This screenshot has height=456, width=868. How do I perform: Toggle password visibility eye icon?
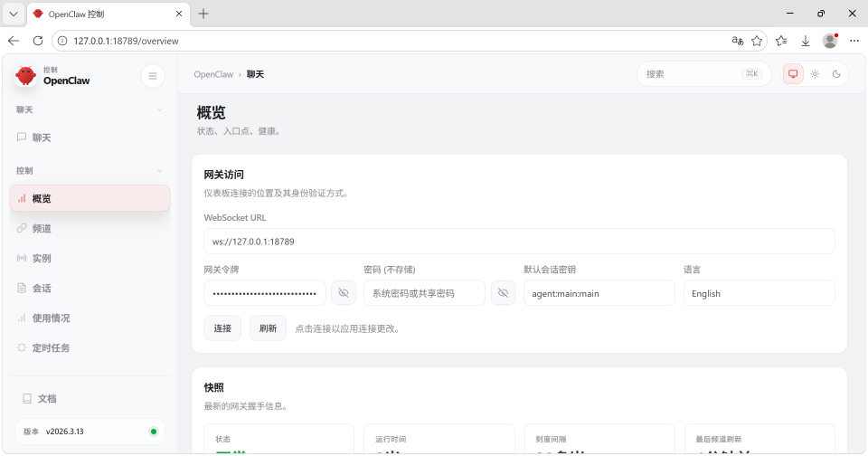click(504, 293)
